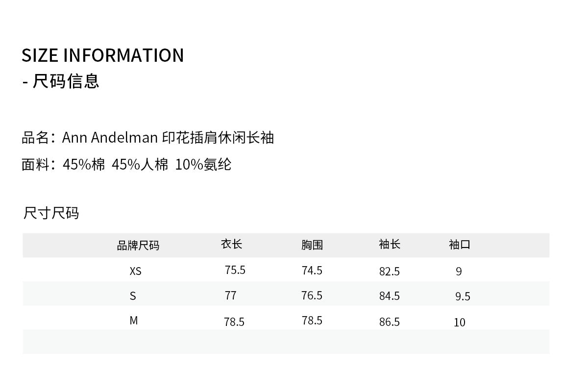
Task: Select the 袖口 column header
Action: (460, 245)
